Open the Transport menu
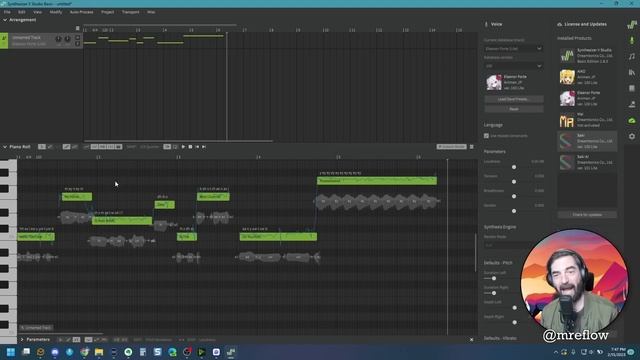This screenshot has height=360, width=640. (131, 12)
